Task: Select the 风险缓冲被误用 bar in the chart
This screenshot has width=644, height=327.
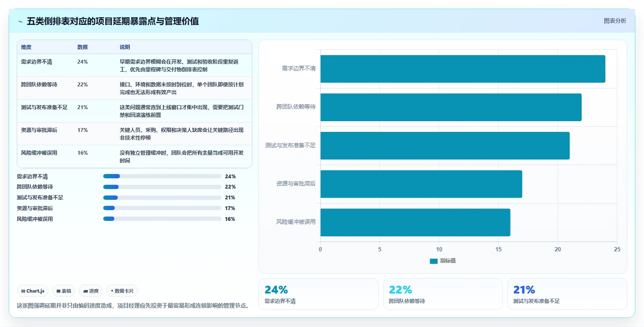Action: click(415, 222)
